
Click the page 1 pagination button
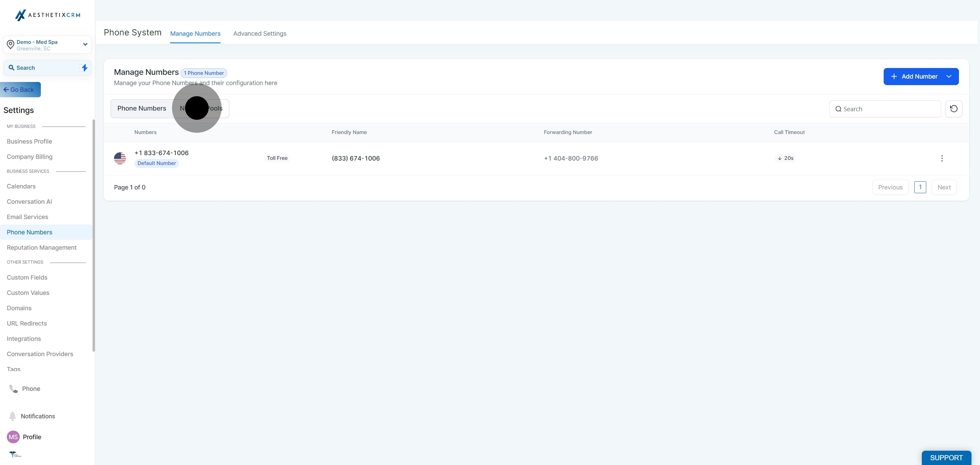[920, 187]
